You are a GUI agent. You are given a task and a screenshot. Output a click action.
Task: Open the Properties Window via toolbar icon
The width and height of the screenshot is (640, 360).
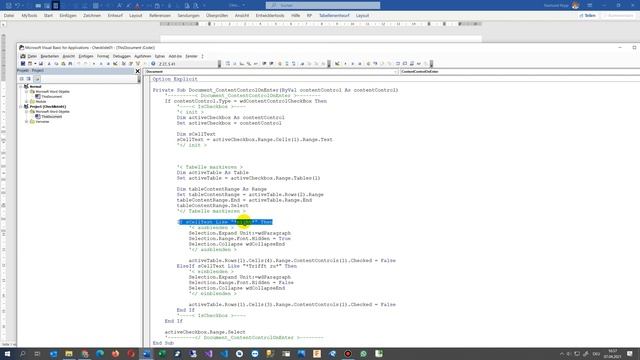click(x=131, y=64)
